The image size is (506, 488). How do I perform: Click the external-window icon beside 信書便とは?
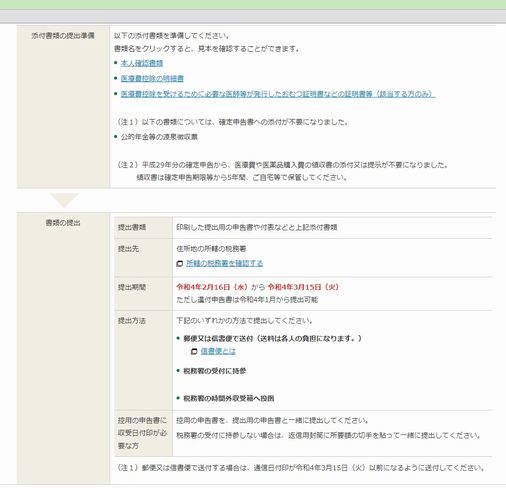194,352
